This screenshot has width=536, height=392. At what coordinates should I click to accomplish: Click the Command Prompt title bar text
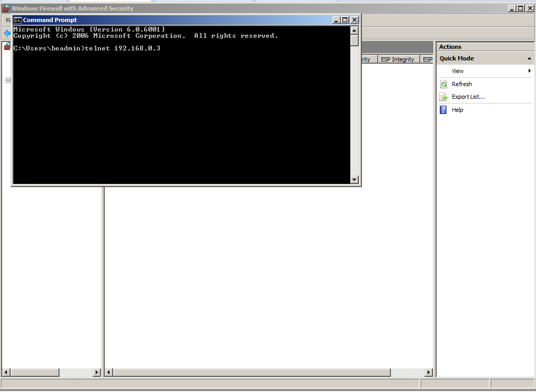[x=50, y=20]
